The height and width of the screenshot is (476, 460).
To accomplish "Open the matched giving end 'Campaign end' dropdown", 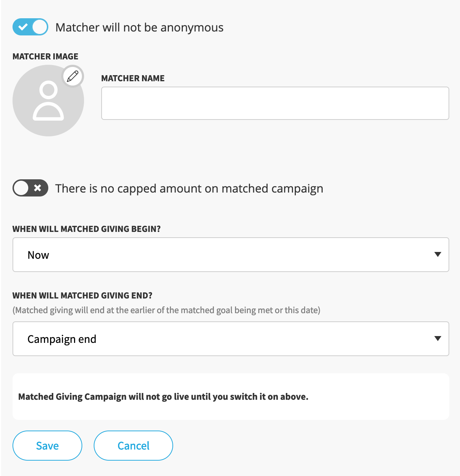I will coord(231,339).
